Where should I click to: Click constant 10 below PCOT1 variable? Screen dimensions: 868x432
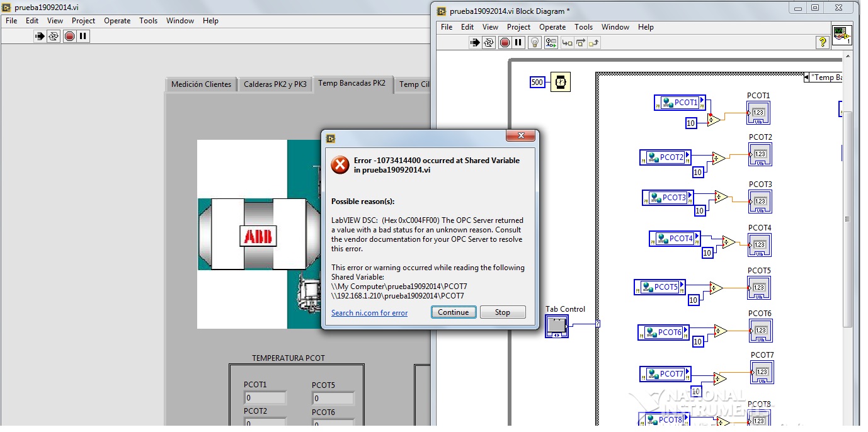[691, 123]
